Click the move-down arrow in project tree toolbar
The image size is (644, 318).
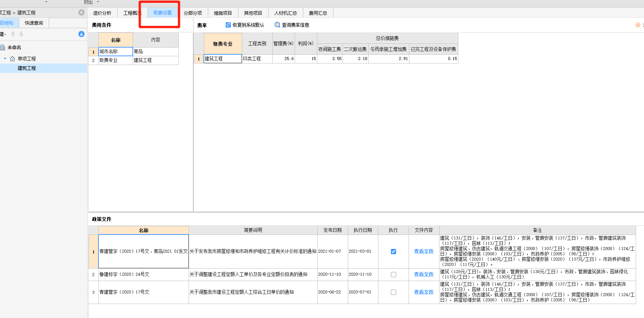click(21, 34)
